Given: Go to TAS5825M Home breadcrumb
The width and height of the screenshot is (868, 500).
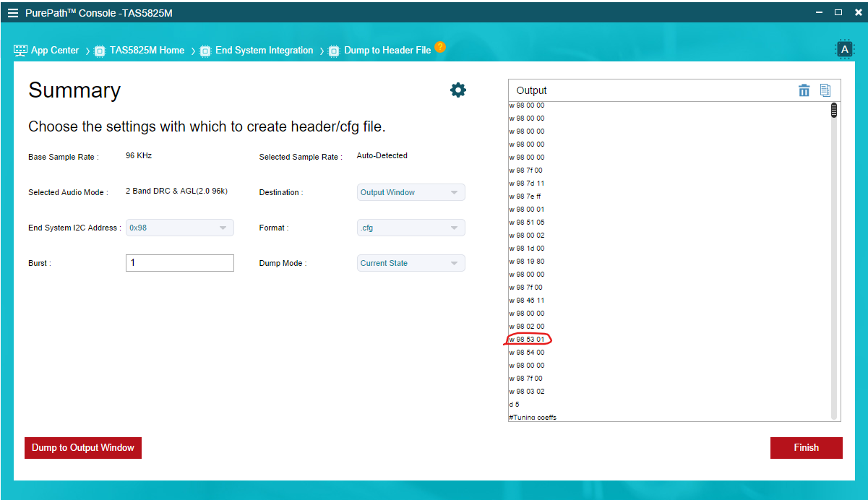Looking at the screenshot, I should [x=147, y=51].
